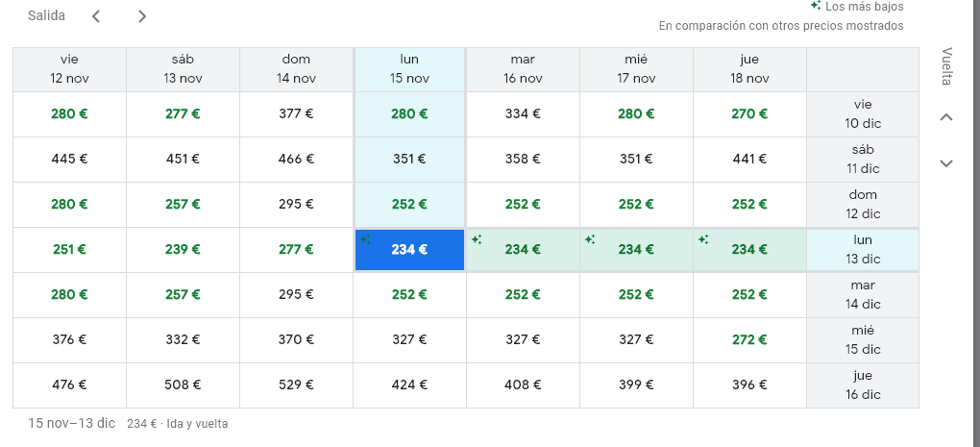Image resolution: width=980 pixels, height=447 pixels.
Task: Select the highlighted blue 234 € cell
Action: pyautogui.click(x=409, y=250)
